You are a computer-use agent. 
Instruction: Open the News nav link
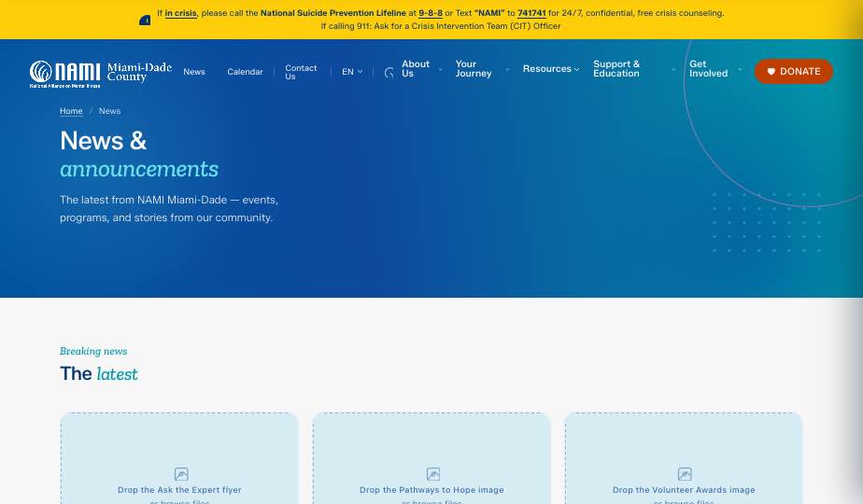193,72
